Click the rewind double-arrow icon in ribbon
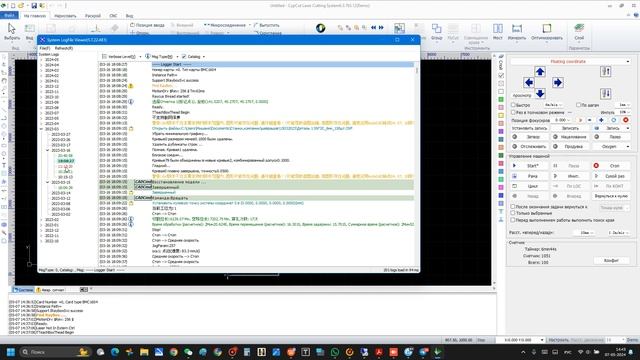 pyautogui.click(x=373, y=28)
